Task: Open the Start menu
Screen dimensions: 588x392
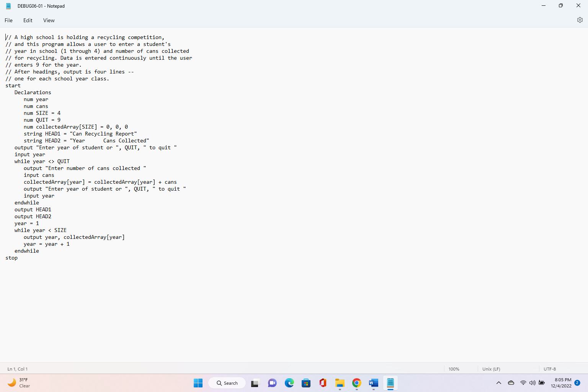Action: point(198,383)
